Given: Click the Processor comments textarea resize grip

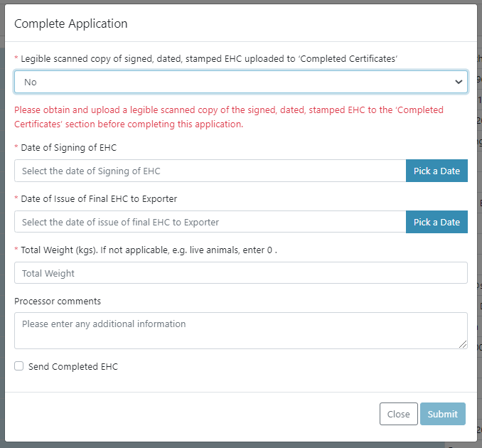Looking at the screenshot, I should coord(463,344).
